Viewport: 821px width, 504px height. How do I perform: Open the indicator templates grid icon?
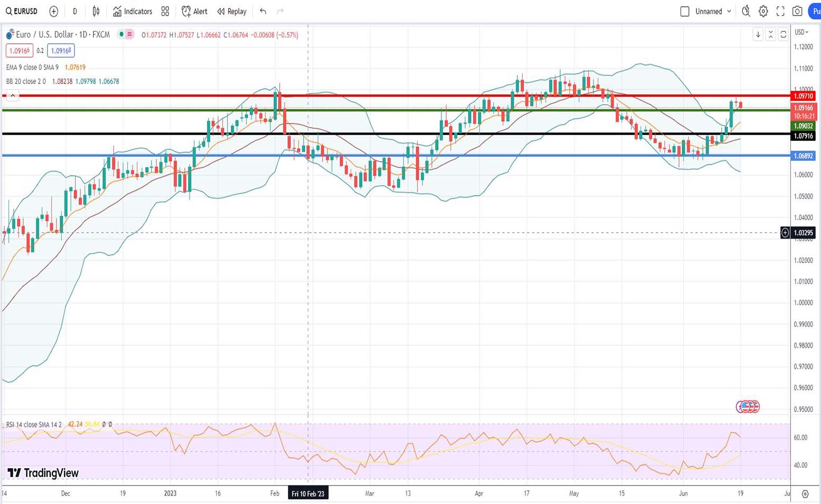pyautogui.click(x=165, y=11)
